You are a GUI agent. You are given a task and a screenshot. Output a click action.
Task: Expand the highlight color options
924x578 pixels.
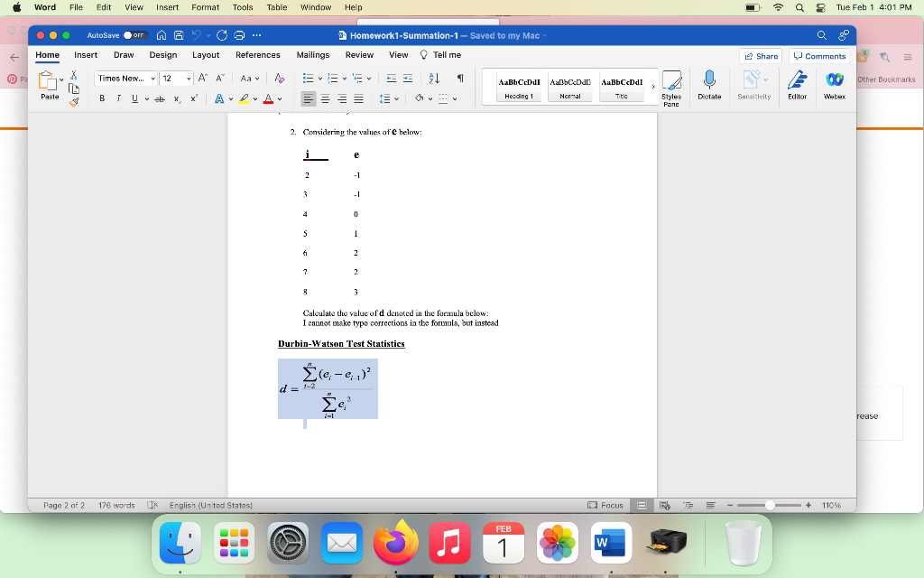254,98
